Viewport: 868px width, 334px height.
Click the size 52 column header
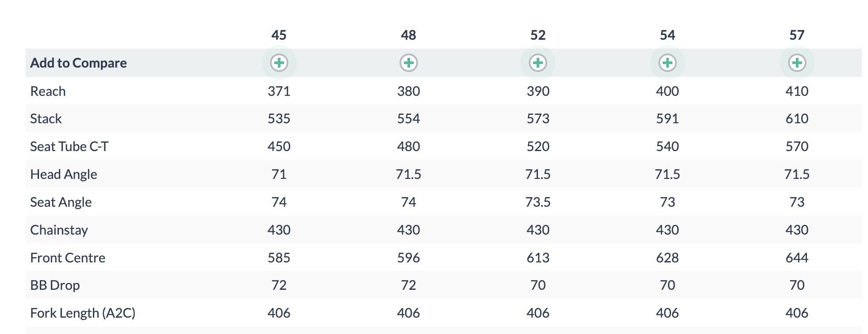click(x=538, y=35)
